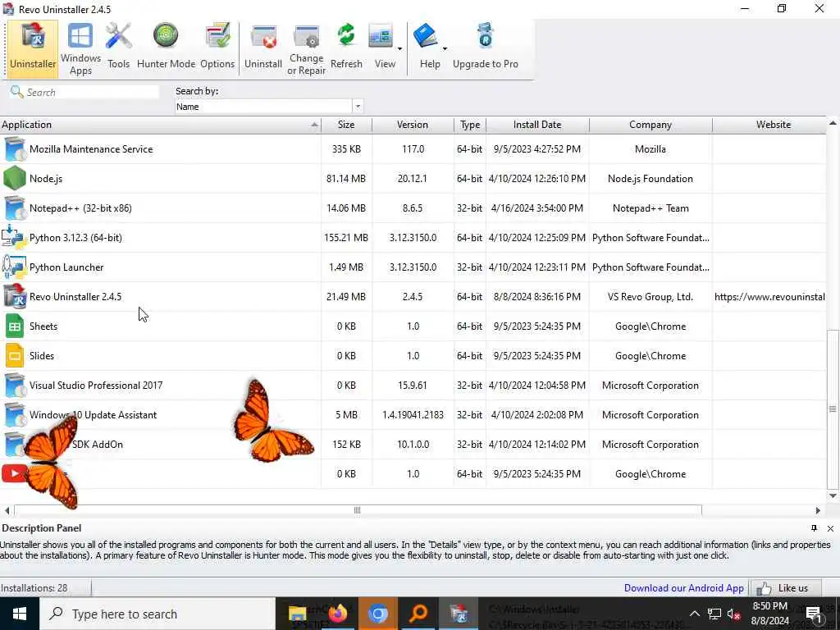Select the Notepad++ row icon

15,208
